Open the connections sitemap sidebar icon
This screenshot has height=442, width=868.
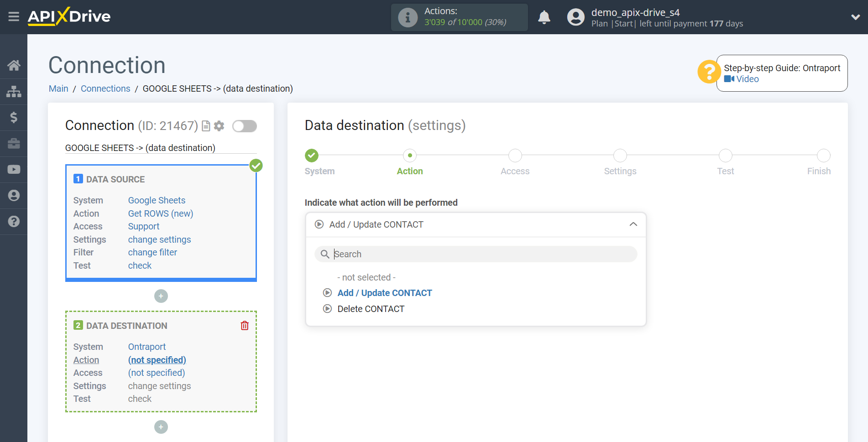tap(14, 91)
